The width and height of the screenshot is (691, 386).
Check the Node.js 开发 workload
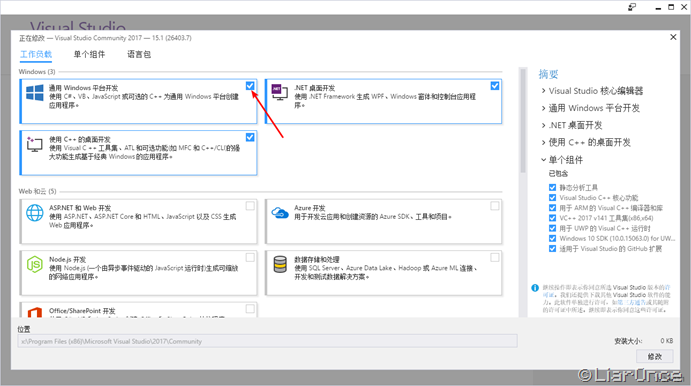click(x=250, y=257)
